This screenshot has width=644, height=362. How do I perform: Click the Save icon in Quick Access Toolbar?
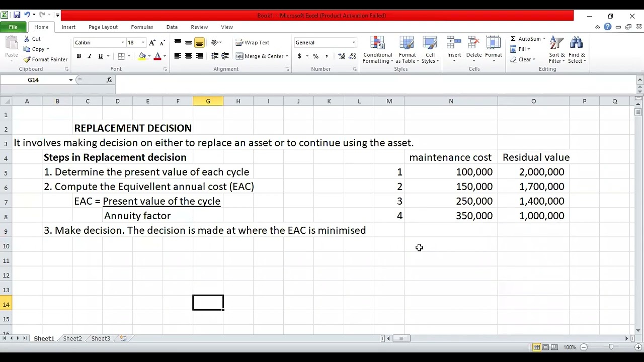[x=17, y=15]
